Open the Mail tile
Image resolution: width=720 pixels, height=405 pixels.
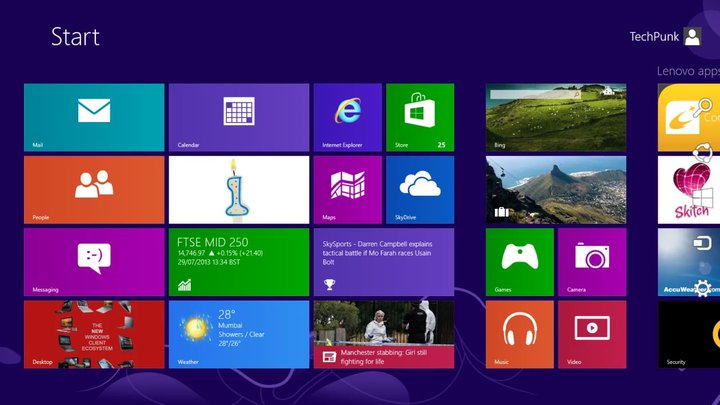94,118
